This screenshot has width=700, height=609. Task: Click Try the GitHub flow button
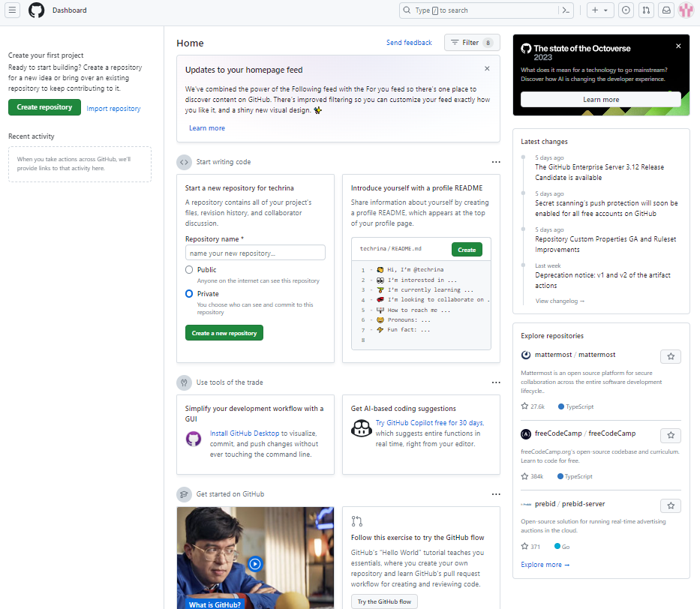(384, 601)
